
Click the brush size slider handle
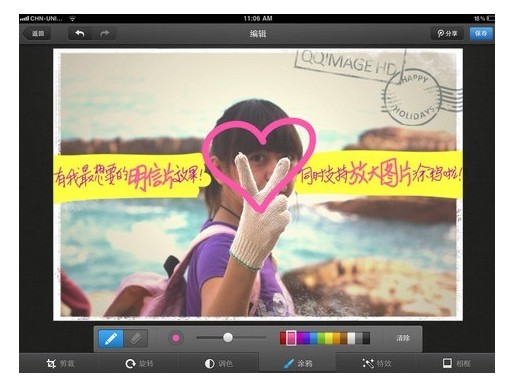click(228, 338)
